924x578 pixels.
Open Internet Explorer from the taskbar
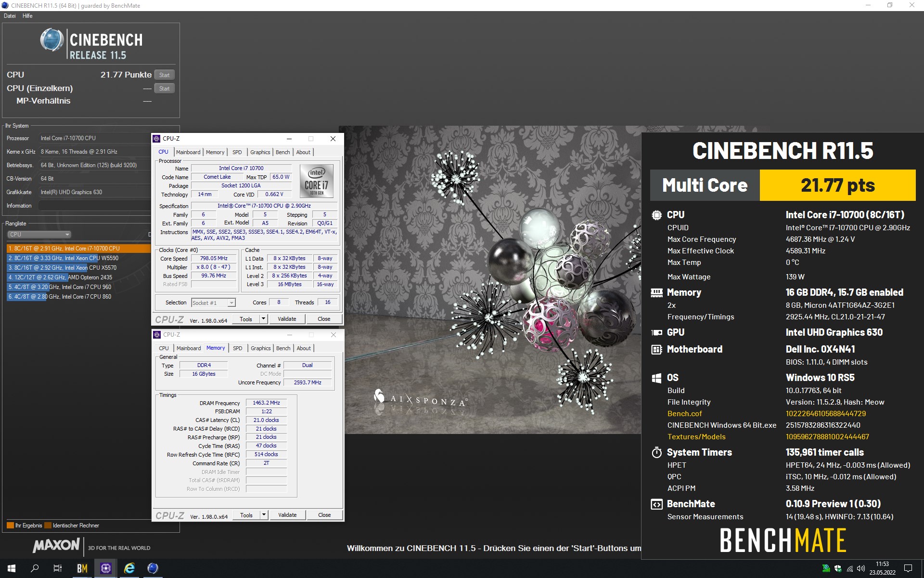coord(129,568)
